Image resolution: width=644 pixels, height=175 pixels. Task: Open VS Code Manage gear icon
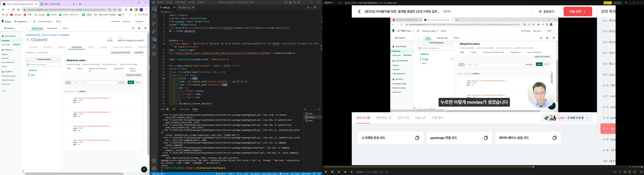point(154,168)
